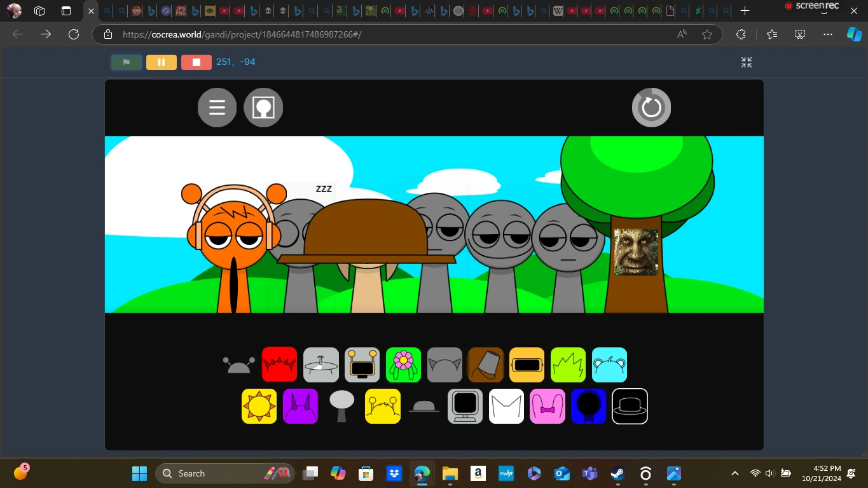
Task: Pause the project with the yellow button
Action: point(161,62)
